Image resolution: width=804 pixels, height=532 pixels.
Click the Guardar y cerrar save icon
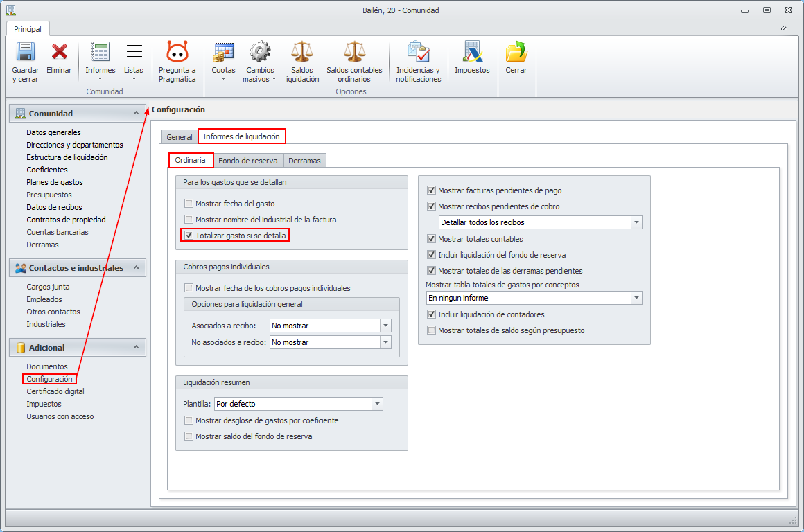pyautogui.click(x=25, y=52)
